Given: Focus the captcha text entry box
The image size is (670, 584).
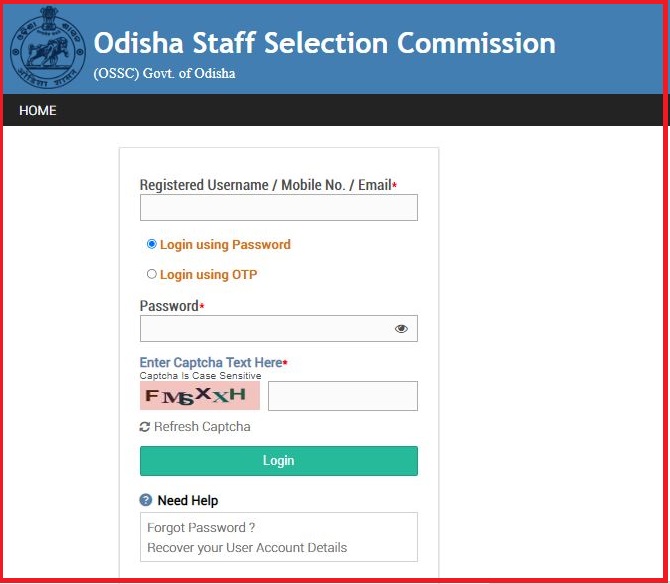Looking at the screenshot, I should [343, 396].
